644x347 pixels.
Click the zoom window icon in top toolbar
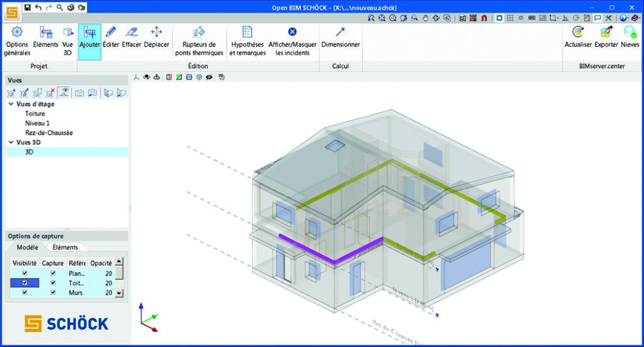[414, 18]
